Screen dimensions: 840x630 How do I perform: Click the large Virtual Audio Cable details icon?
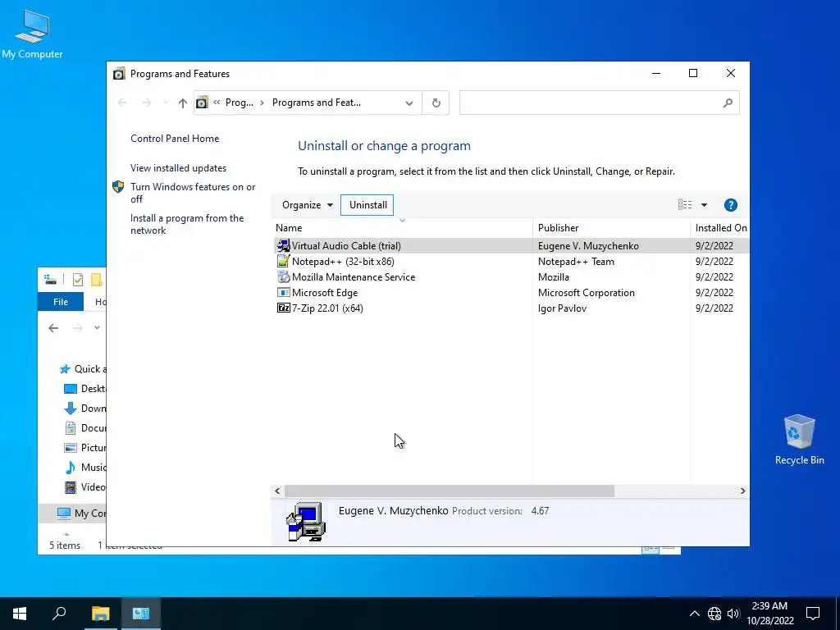305,521
